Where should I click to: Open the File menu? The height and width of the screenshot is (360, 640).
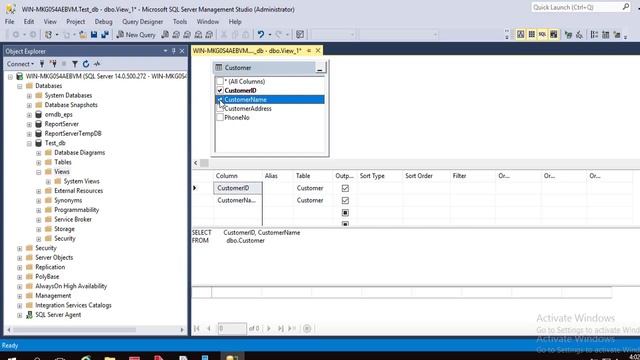(9, 22)
